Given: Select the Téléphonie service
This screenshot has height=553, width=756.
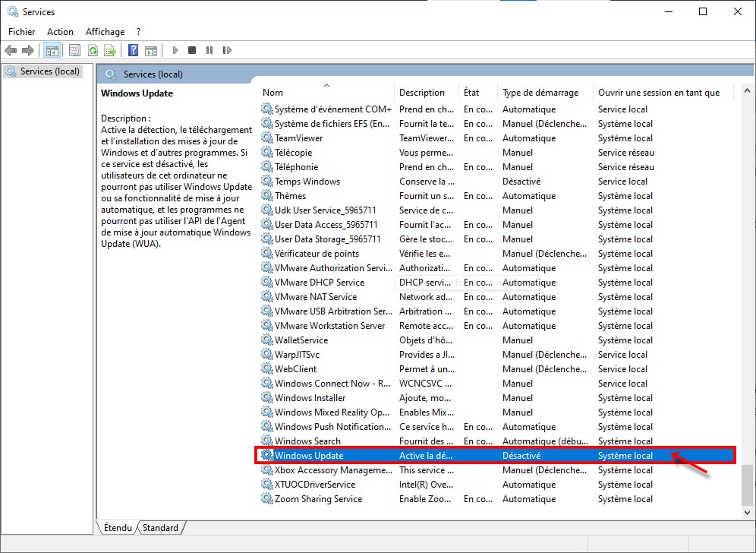Looking at the screenshot, I should (x=495, y=166).
